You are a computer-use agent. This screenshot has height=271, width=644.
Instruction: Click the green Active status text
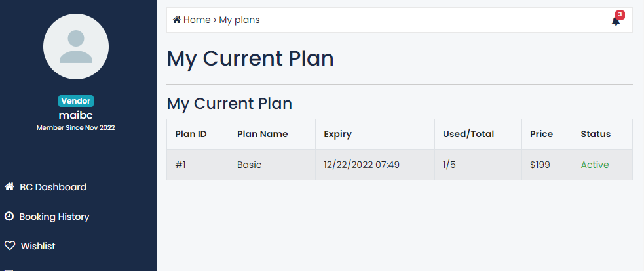[595, 165]
